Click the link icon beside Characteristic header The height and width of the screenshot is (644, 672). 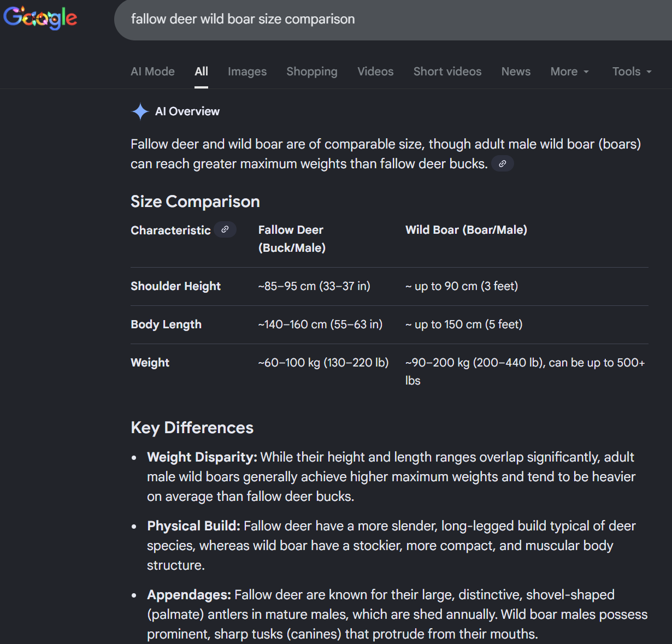tap(225, 230)
